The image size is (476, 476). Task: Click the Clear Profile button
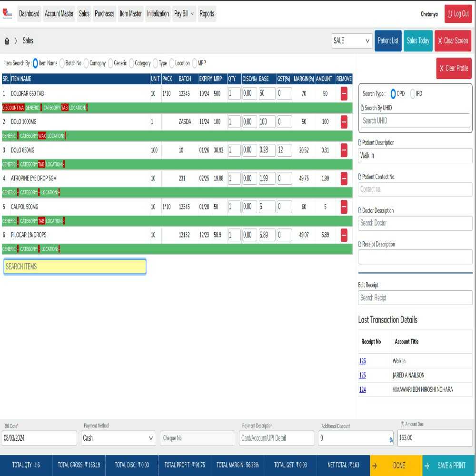click(x=454, y=69)
